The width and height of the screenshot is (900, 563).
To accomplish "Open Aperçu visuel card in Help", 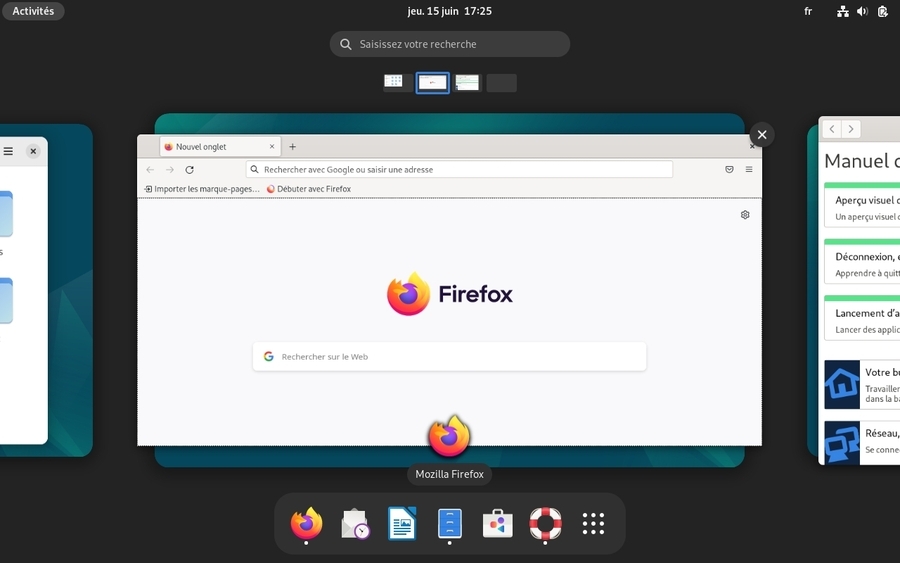I will pos(862,205).
